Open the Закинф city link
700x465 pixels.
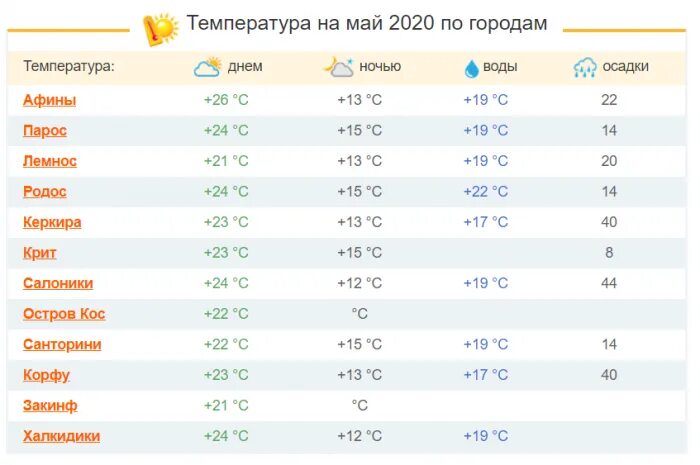coord(50,405)
